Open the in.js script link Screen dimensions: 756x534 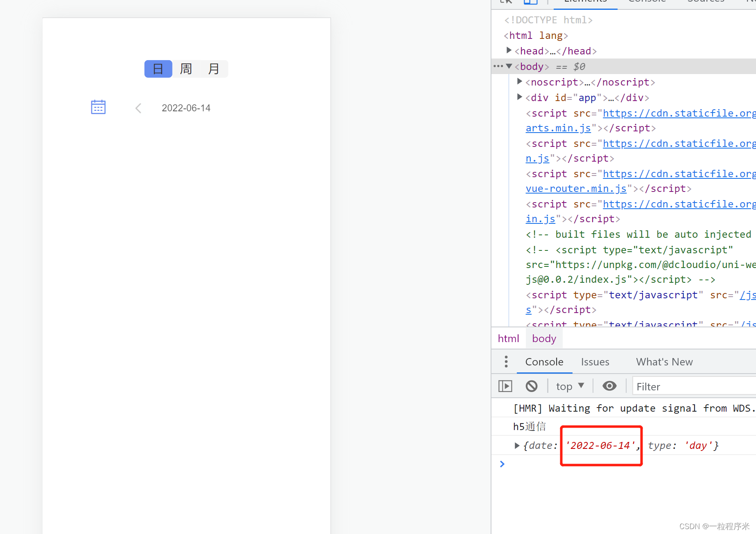(x=541, y=219)
